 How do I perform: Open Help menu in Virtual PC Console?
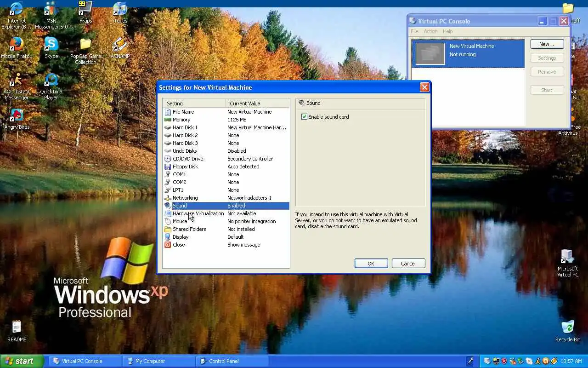(448, 31)
